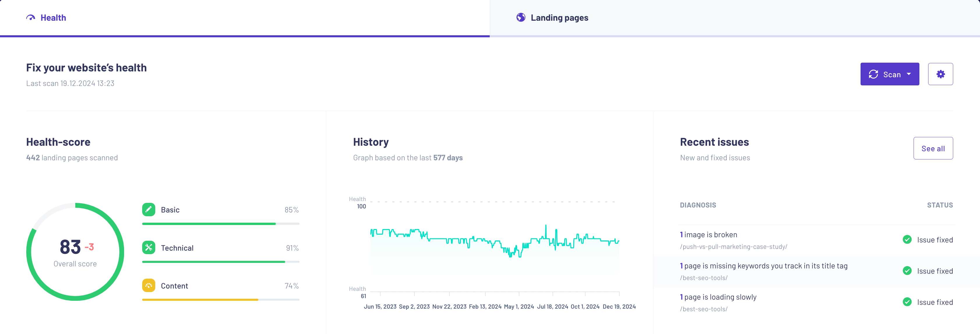Click the settings gear icon
Screen dimensions: 980x334
[x=940, y=74]
